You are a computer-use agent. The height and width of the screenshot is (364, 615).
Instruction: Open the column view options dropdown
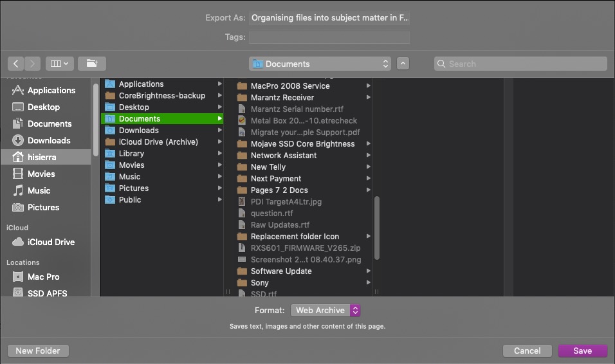click(x=60, y=64)
